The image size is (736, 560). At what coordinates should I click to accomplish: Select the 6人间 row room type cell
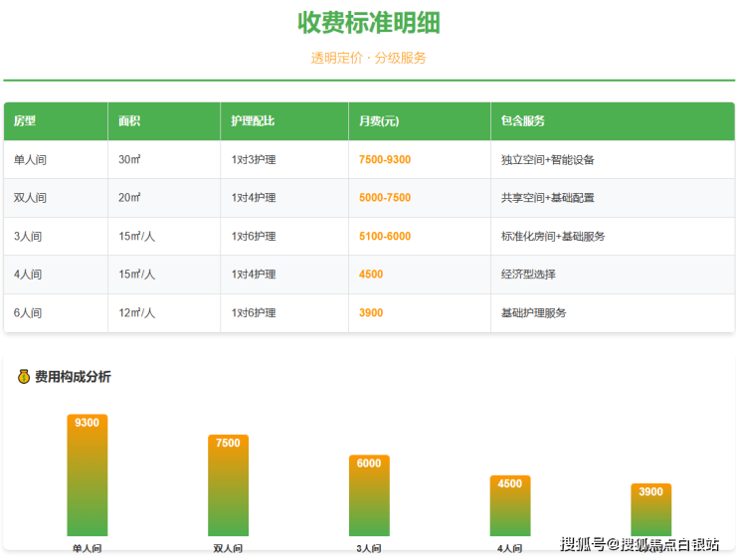28,313
